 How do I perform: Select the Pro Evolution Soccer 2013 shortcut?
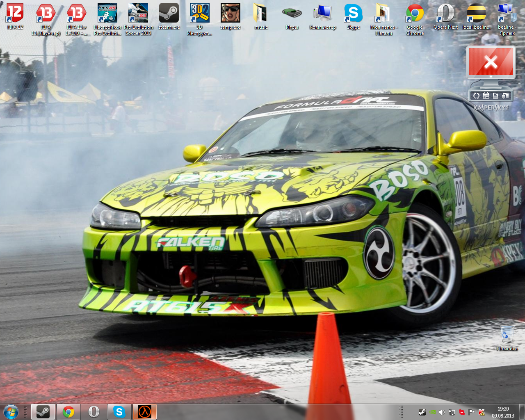138,14
